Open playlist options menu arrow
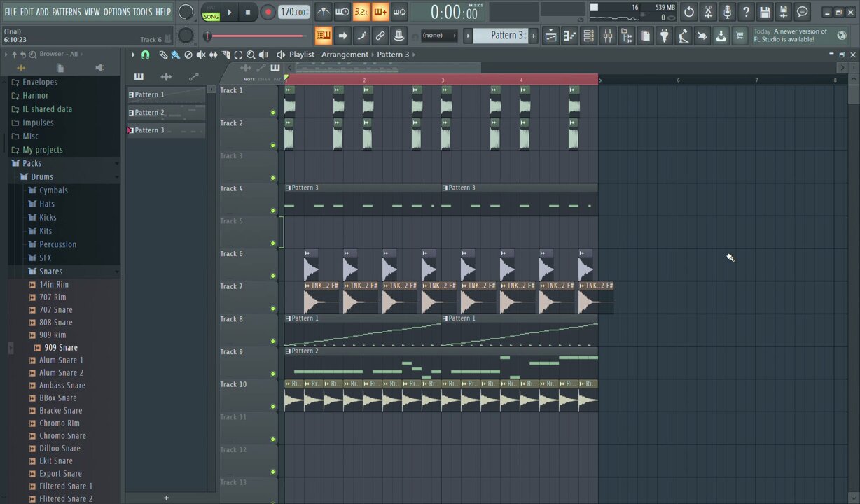This screenshot has height=504, width=860. click(132, 55)
